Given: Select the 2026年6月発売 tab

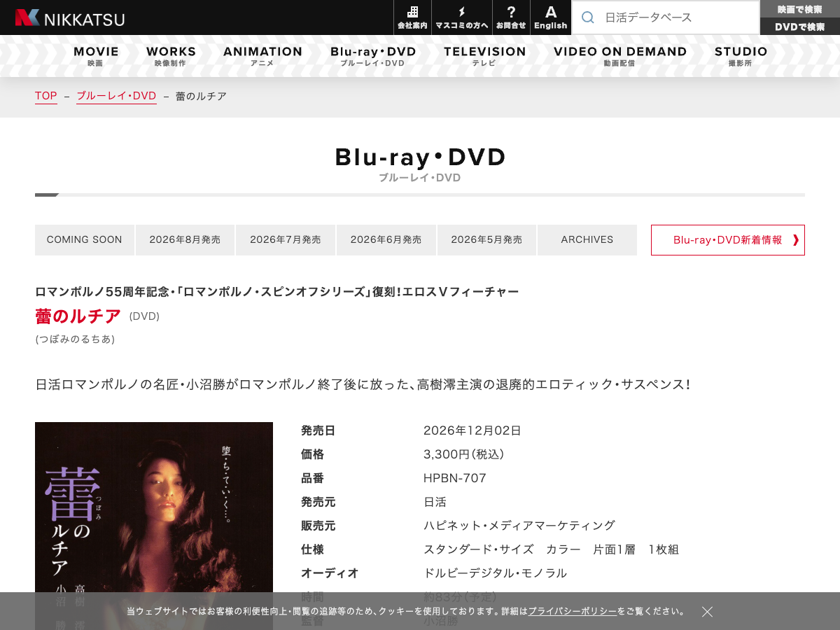Looking at the screenshot, I should (386, 240).
